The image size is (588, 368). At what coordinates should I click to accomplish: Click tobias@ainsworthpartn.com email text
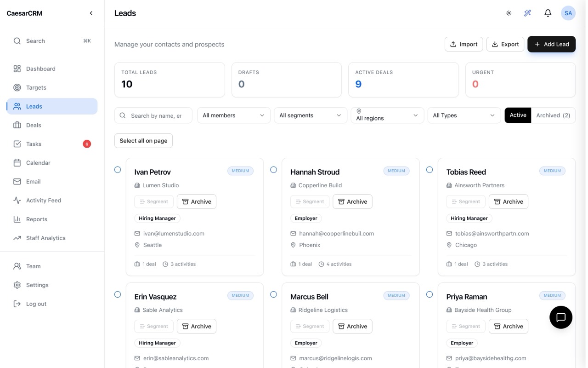(x=492, y=234)
